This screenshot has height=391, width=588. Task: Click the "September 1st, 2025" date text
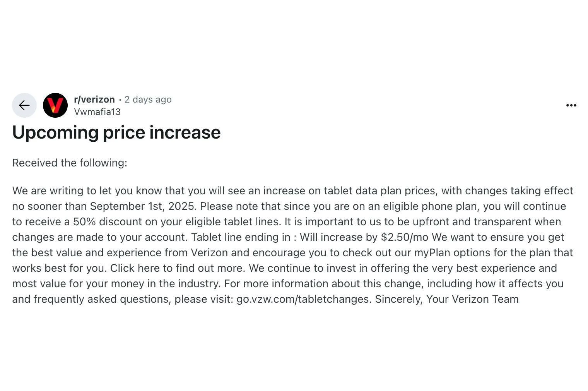142,206
